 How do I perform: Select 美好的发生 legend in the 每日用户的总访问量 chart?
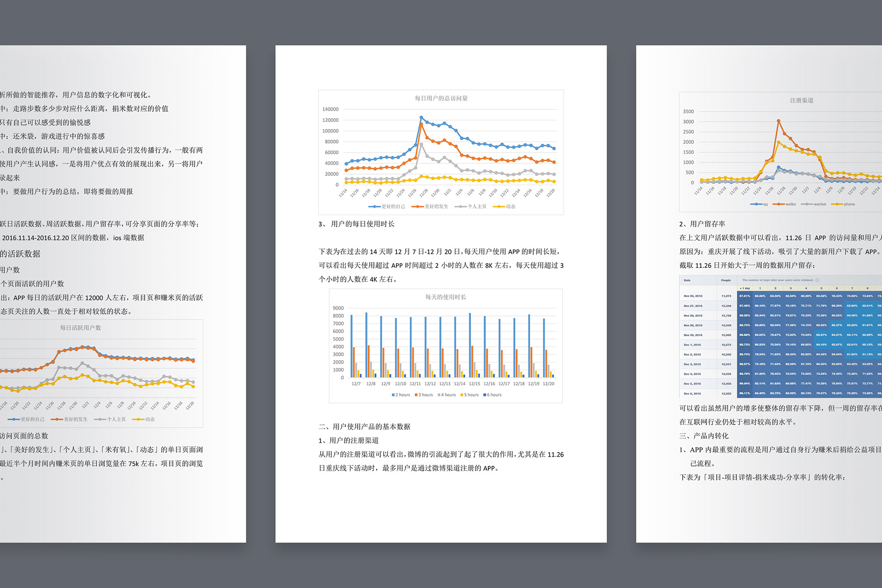click(x=430, y=207)
